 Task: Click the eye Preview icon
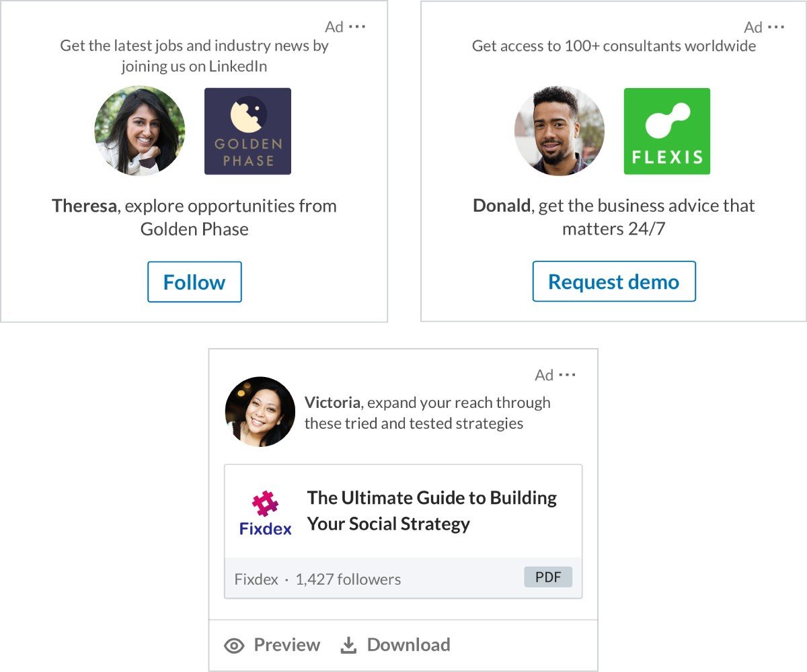(x=234, y=646)
